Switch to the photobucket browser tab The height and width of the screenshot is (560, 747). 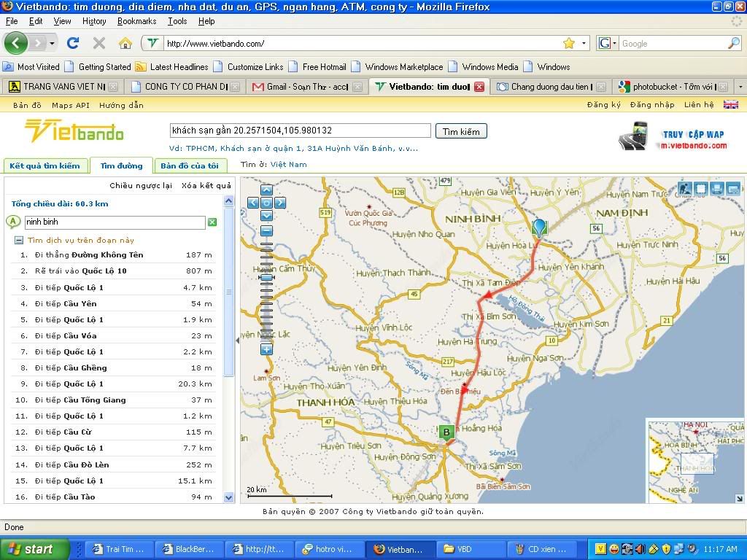(x=672, y=87)
